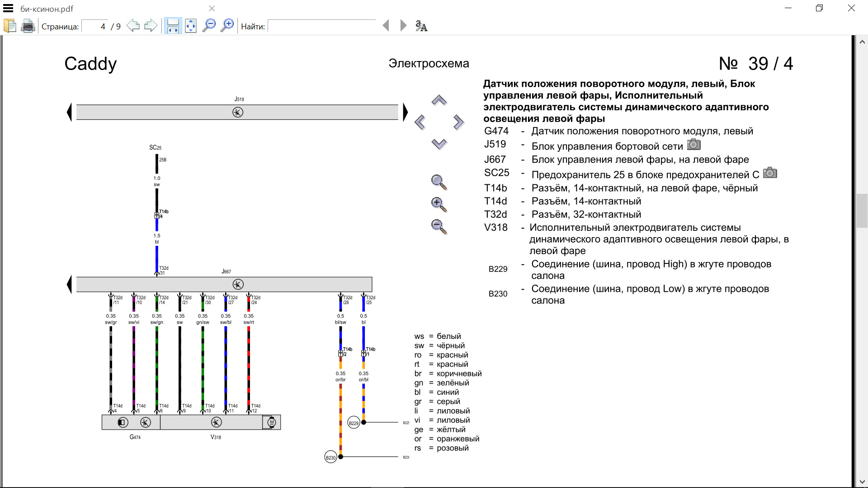Click the B230 connection circle
This screenshot has width=868, height=488.
tap(331, 457)
